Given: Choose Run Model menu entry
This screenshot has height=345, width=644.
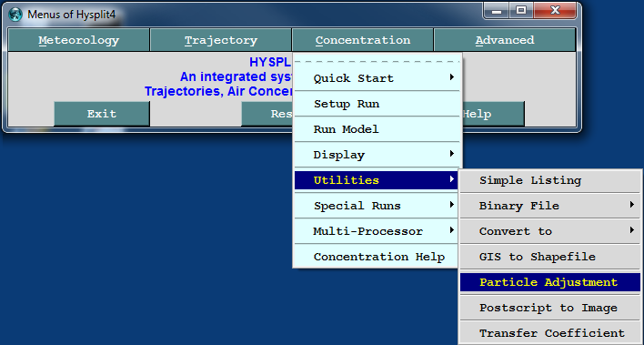Looking at the screenshot, I should pyautogui.click(x=377, y=129).
